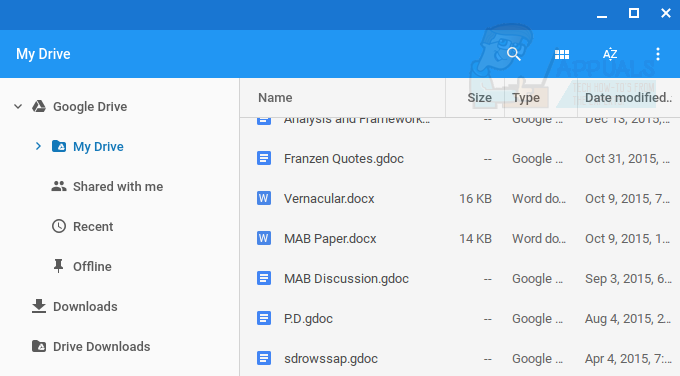The width and height of the screenshot is (680, 376).
Task: Select Google Drive root label
Action: (90, 106)
